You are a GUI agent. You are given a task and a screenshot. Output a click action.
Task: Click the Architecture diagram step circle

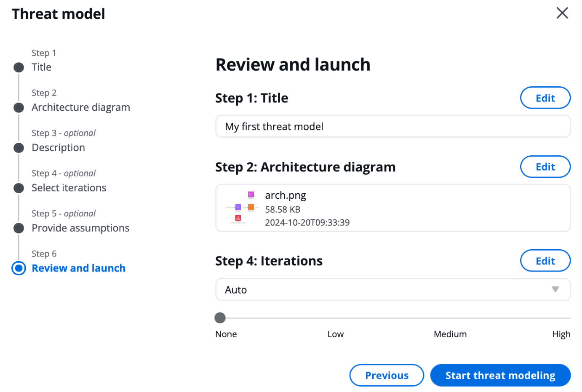click(19, 108)
